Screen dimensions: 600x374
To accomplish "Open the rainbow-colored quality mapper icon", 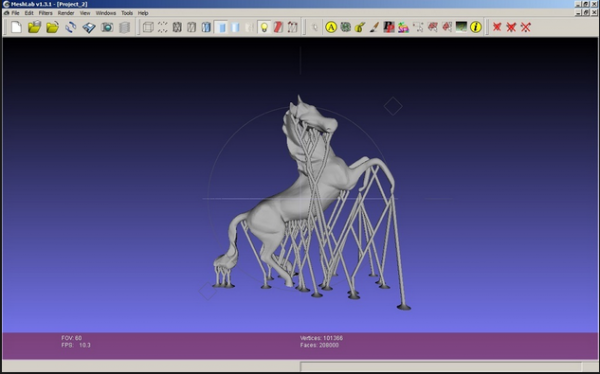I will pyautogui.click(x=403, y=27).
